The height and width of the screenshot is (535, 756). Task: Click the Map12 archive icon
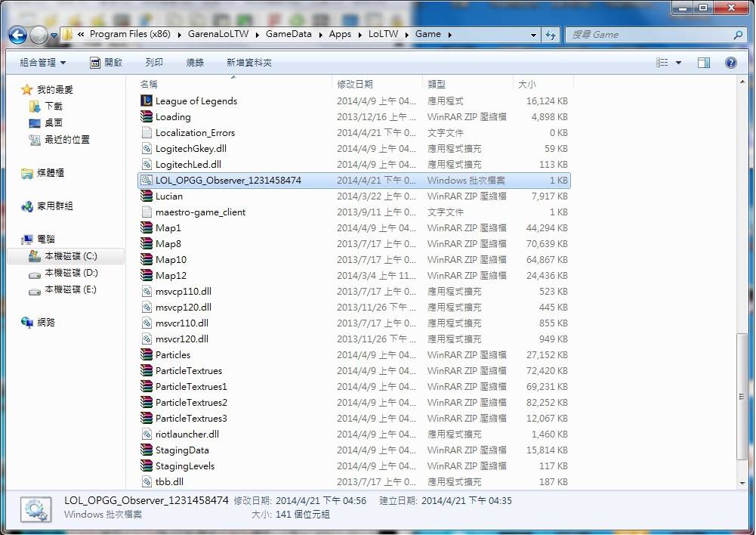[146, 276]
